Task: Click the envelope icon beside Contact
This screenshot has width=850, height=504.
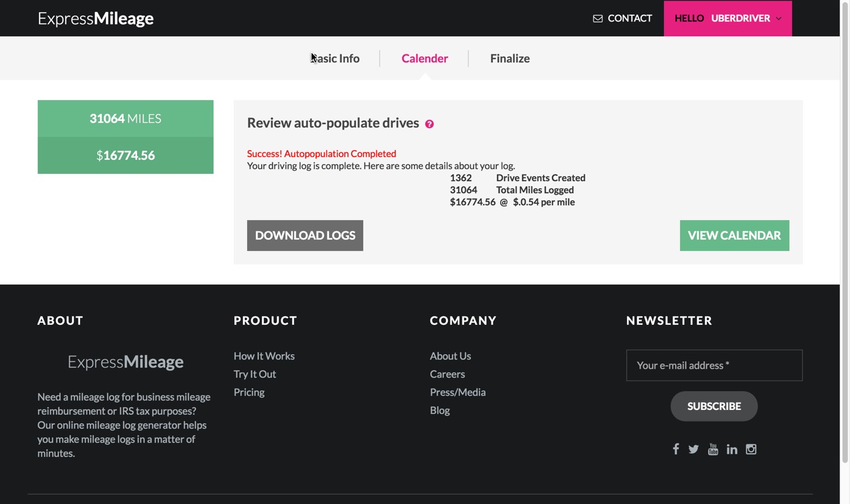Action: click(598, 19)
